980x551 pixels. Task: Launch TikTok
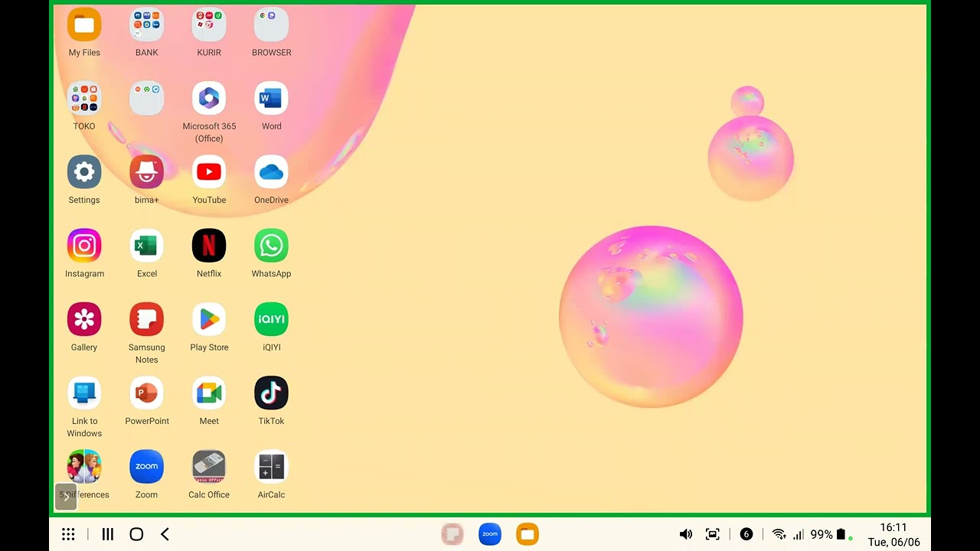point(271,393)
